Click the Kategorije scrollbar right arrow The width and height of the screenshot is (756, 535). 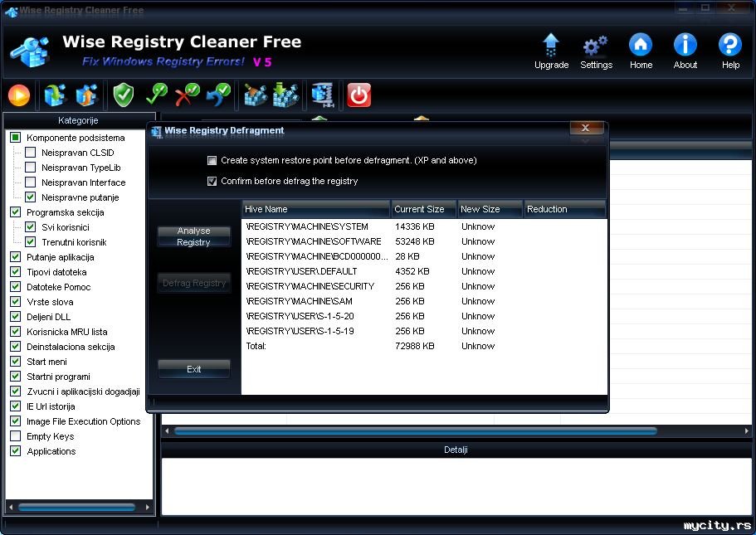pos(148,507)
